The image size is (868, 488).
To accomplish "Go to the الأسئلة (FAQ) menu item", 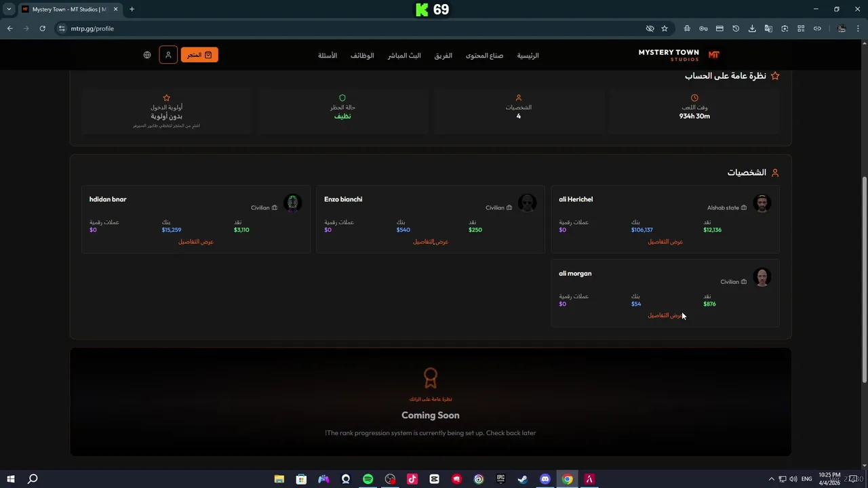I will point(328,56).
